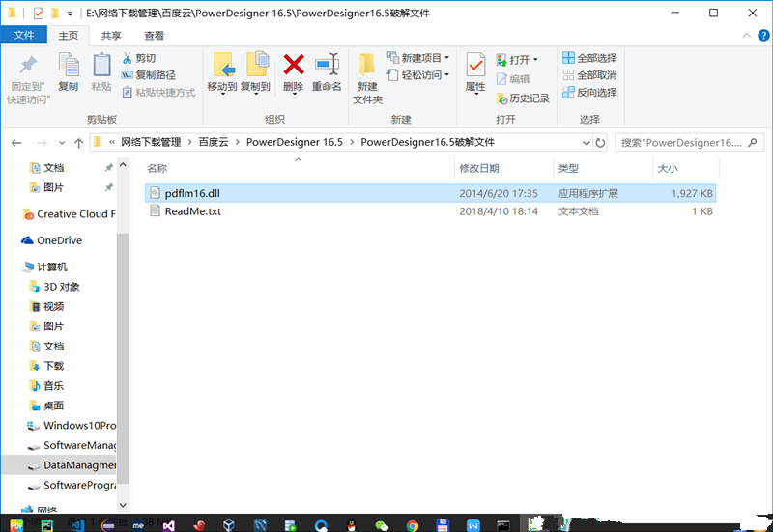Open file History (历史记录)
The height and width of the screenshot is (532, 773).
click(x=523, y=98)
